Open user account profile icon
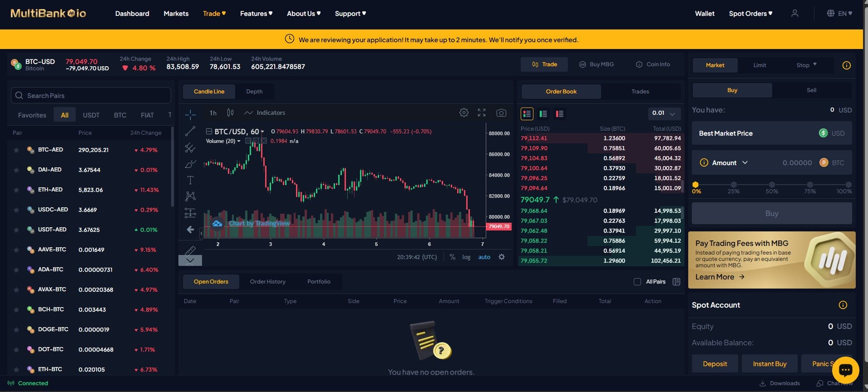 coord(794,14)
